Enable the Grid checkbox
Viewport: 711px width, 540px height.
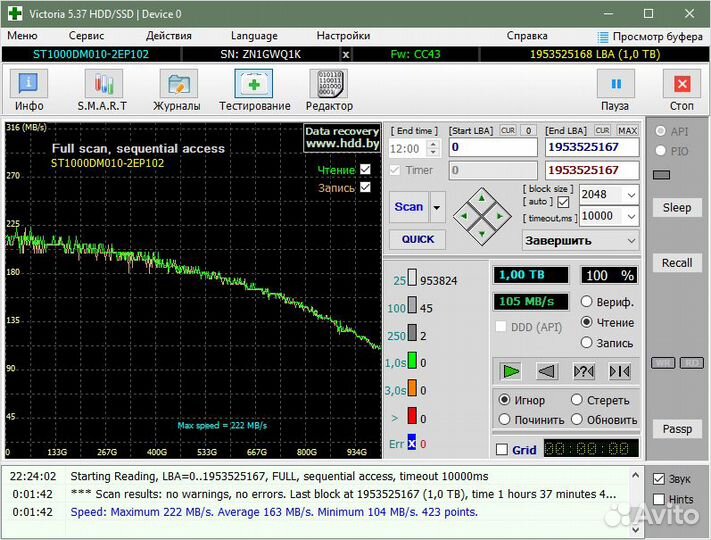(x=502, y=450)
